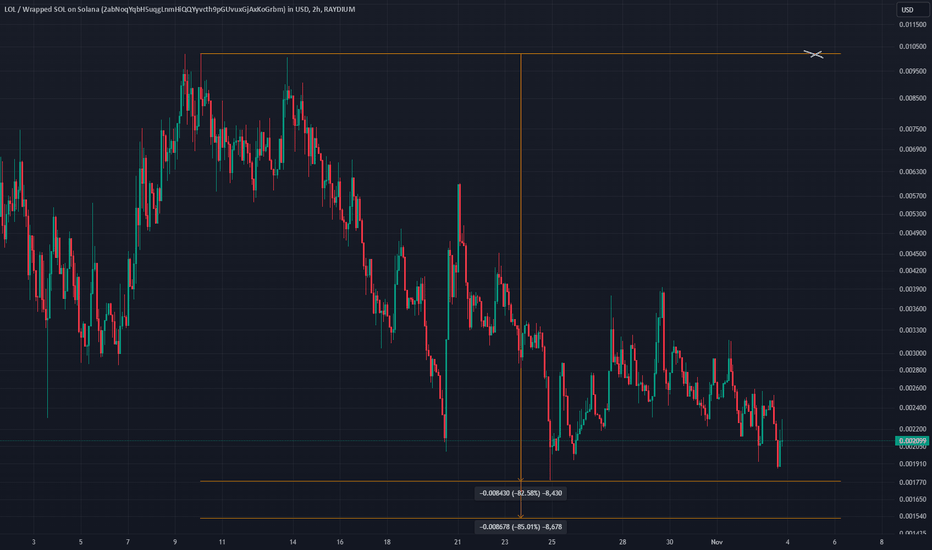The width and height of the screenshot is (932, 550).
Task: Click the 0.010500 price axis label
Action: coord(912,46)
